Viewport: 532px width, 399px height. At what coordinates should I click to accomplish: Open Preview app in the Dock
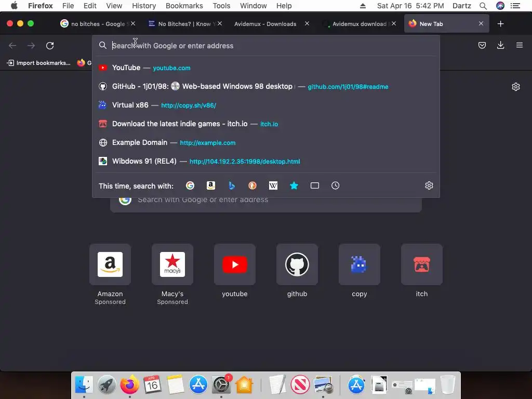[323, 385]
